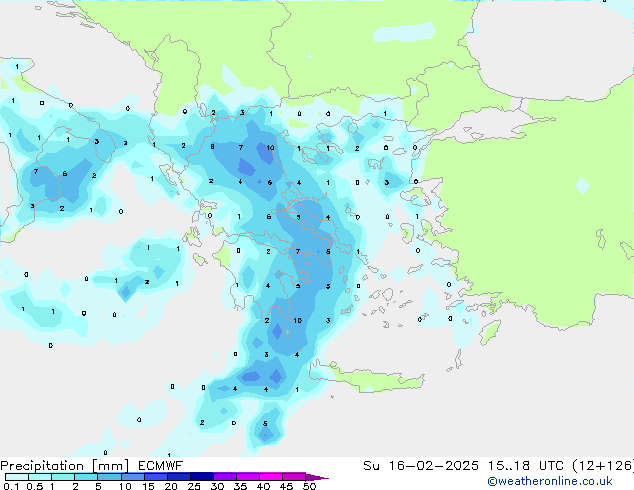The width and height of the screenshot is (634, 490).
Task: Click the 20–25 mm legend swatch
Action: (x=179, y=477)
